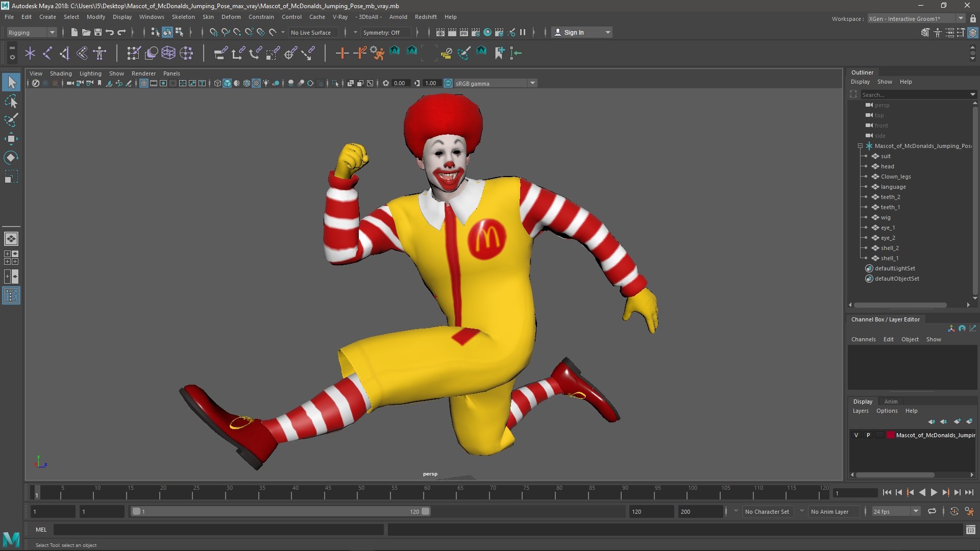
Task: Switch to the Anim layer tab
Action: point(891,402)
